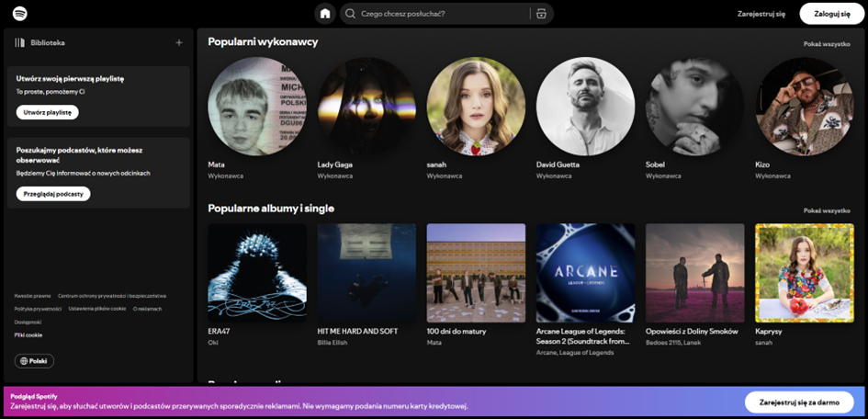
Task: Click 'Arcane, League of Legends' artist text
Action: pyautogui.click(x=575, y=353)
